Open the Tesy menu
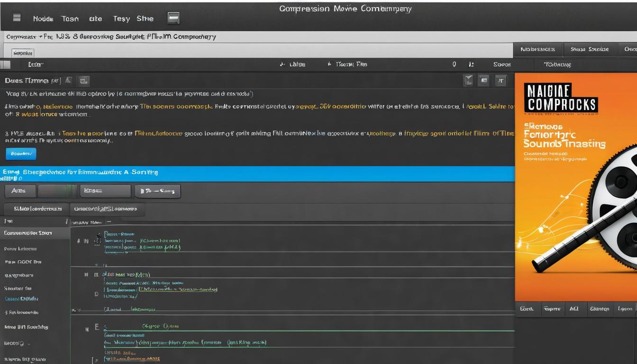The width and height of the screenshot is (637, 364). [121, 18]
